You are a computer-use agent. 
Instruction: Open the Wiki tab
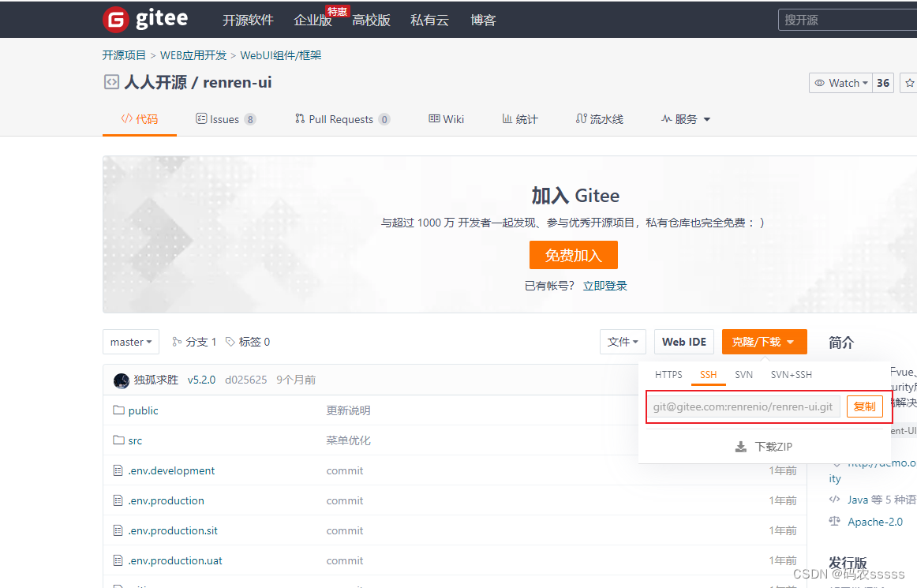[446, 119]
